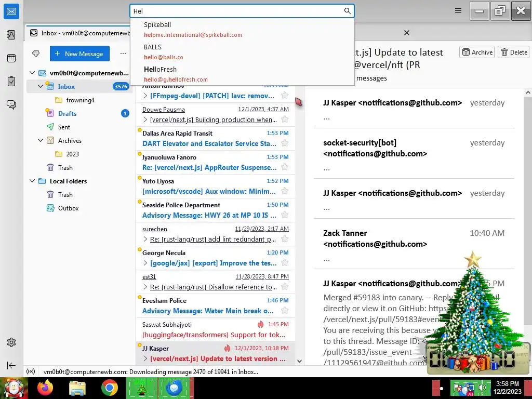Click conversation pane scroll up arrow

(x=528, y=92)
